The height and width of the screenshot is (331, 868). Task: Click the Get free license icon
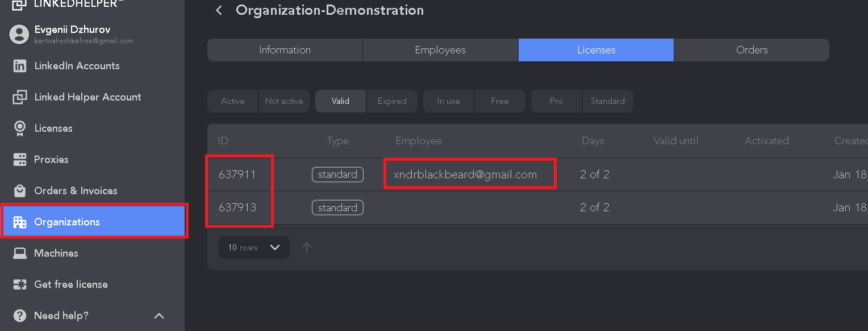pos(19,284)
